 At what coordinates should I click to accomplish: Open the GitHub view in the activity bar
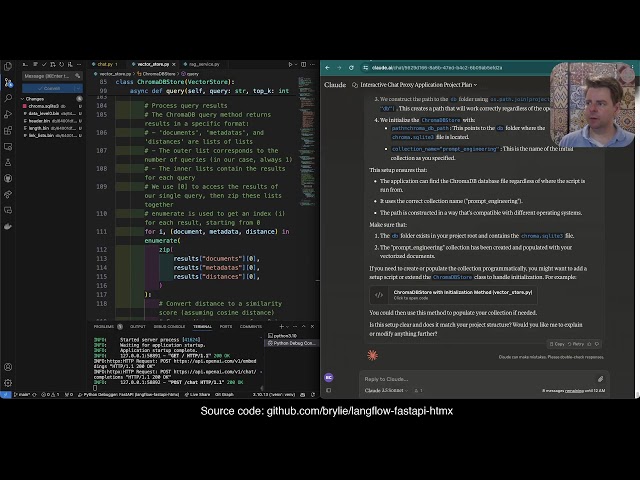tap(8, 178)
